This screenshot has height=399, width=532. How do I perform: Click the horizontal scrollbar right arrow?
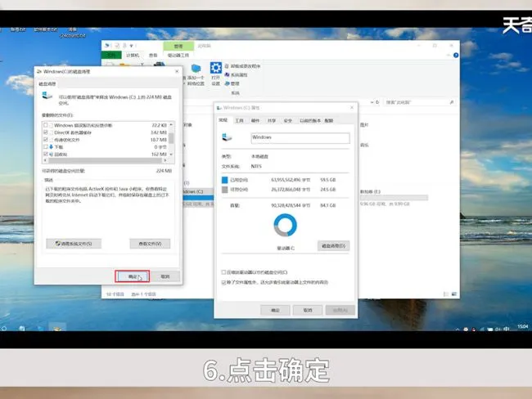(165, 160)
